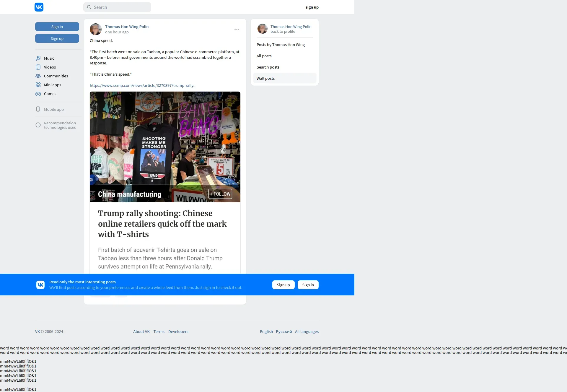The image size is (567, 392).
Task: Click the Videos icon in sidebar
Action: [38, 67]
